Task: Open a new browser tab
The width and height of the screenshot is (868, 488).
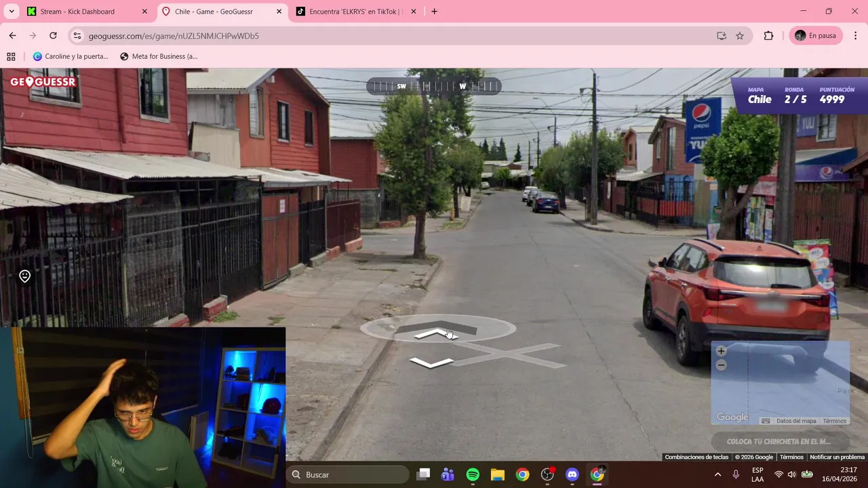Action: point(435,12)
